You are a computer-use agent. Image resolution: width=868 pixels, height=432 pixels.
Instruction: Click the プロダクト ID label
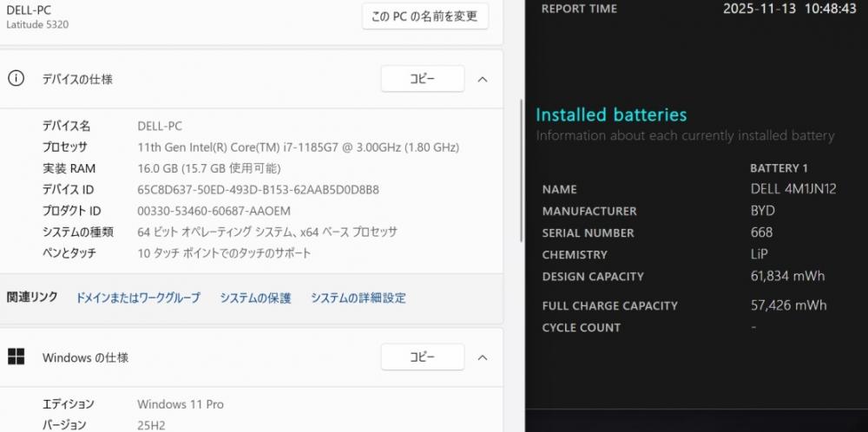[72, 211]
